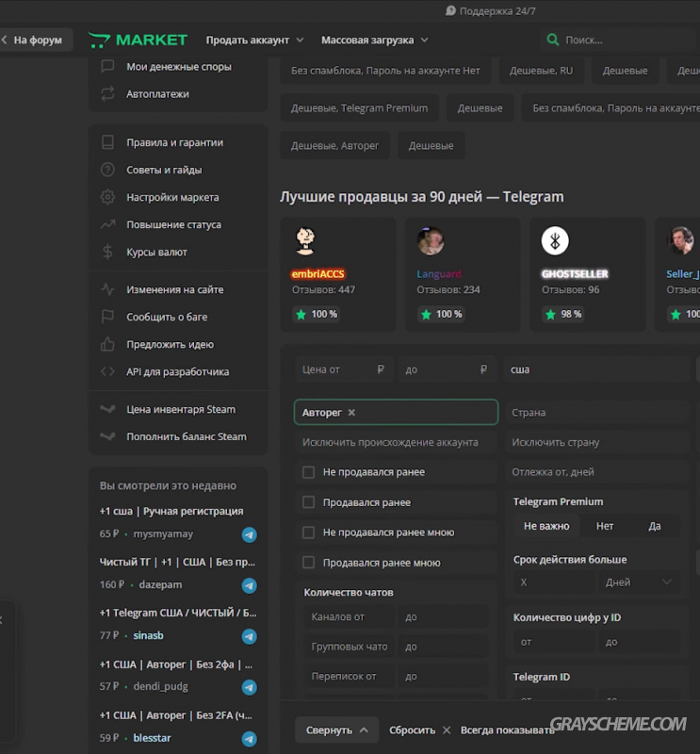Open Languard seller avatar
700x754 pixels.
[431, 241]
